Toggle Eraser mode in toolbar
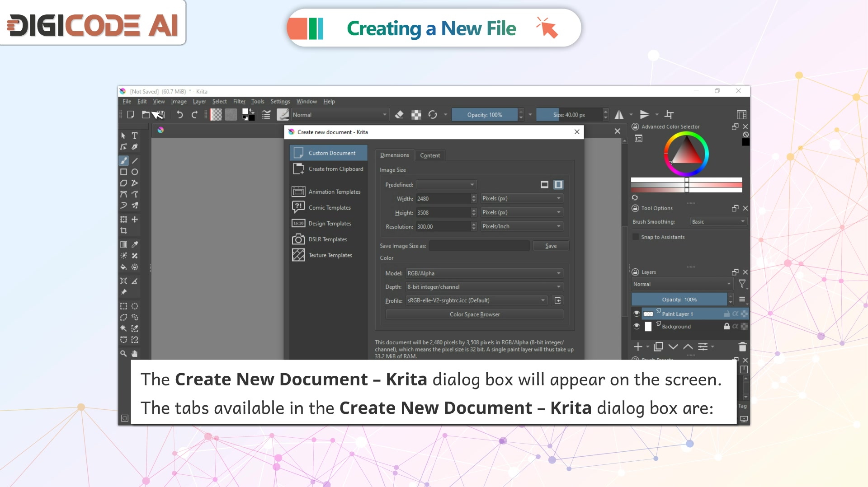The height and width of the screenshot is (487, 868). pyautogui.click(x=399, y=115)
